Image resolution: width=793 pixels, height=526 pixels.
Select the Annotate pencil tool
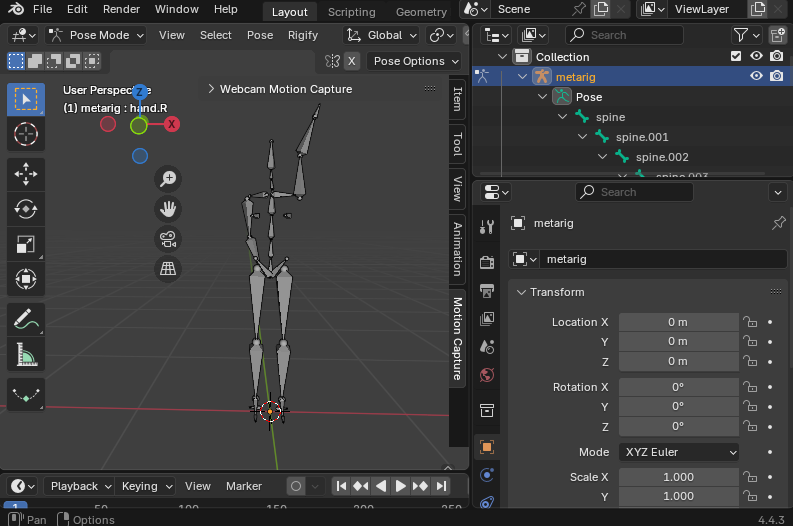(x=26, y=320)
